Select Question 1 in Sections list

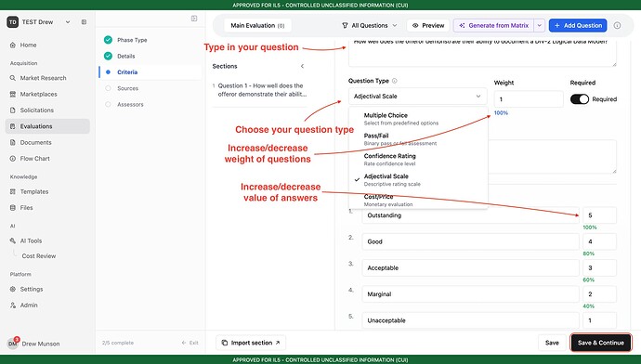pos(260,90)
